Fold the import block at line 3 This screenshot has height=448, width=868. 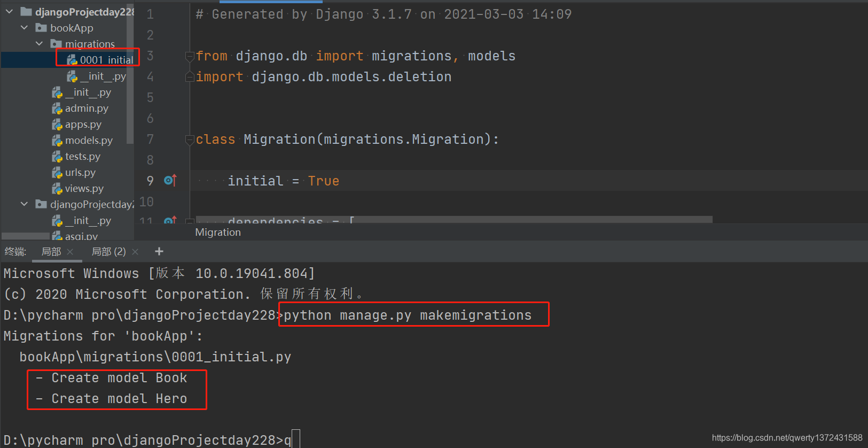[x=189, y=56]
